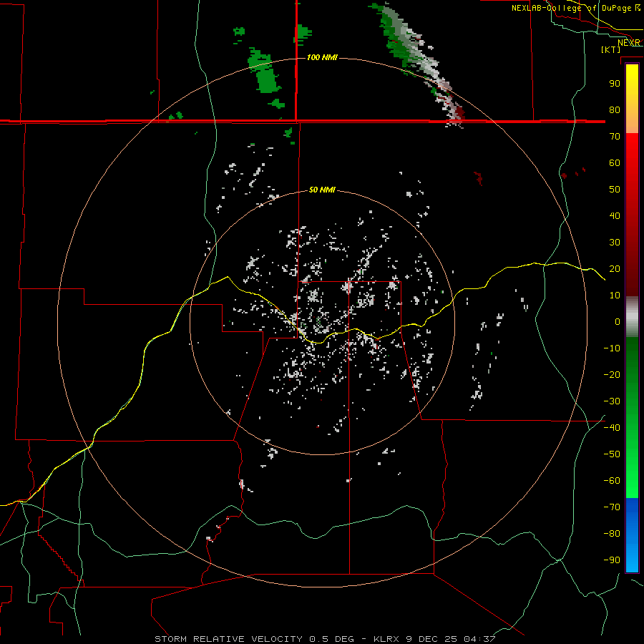Screen dimensions: 644x644
Task: Pick the gray zero segment of color bar
Action: [x=632, y=317]
